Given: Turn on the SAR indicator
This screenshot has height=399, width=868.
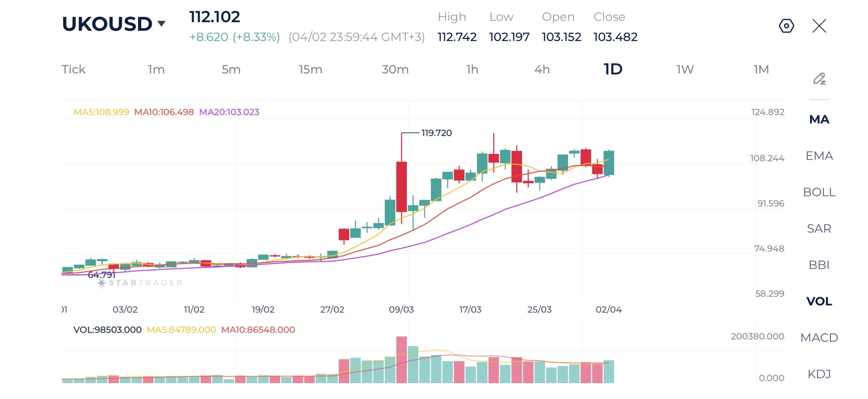Looking at the screenshot, I should click(x=819, y=228).
